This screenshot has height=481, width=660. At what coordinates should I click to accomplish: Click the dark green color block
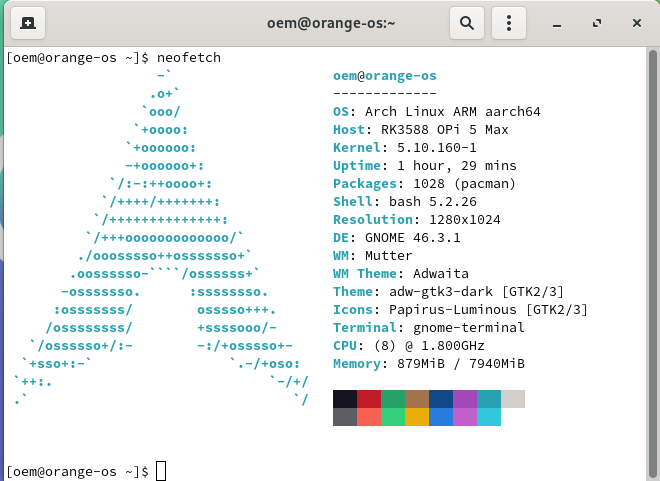[x=393, y=399]
